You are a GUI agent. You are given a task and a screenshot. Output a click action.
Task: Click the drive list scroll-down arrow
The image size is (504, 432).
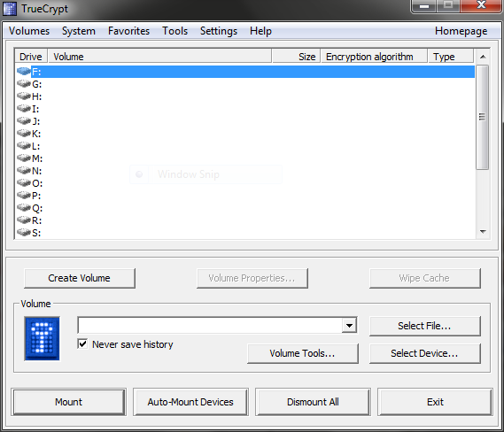(483, 232)
